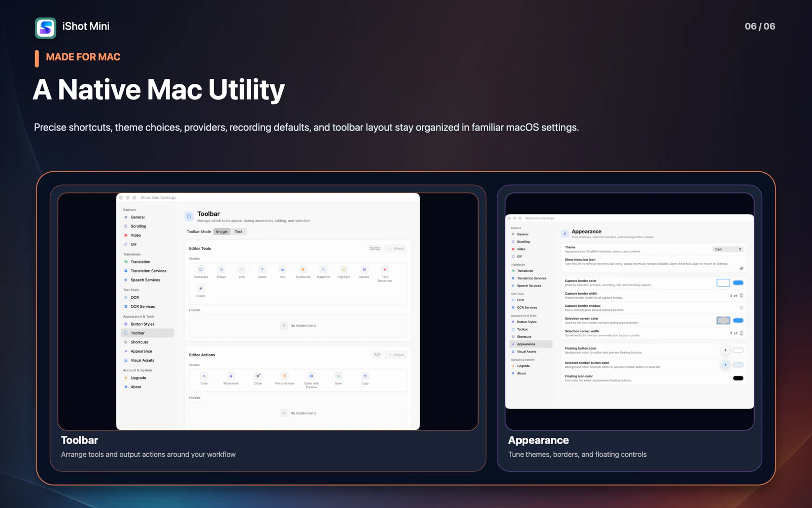
Task: Select Highlight tool icon in Editor Tools
Action: pyautogui.click(x=344, y=269)
